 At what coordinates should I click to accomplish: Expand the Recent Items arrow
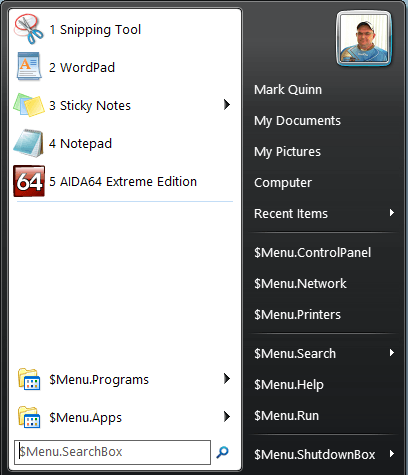[x=392, y=213]
